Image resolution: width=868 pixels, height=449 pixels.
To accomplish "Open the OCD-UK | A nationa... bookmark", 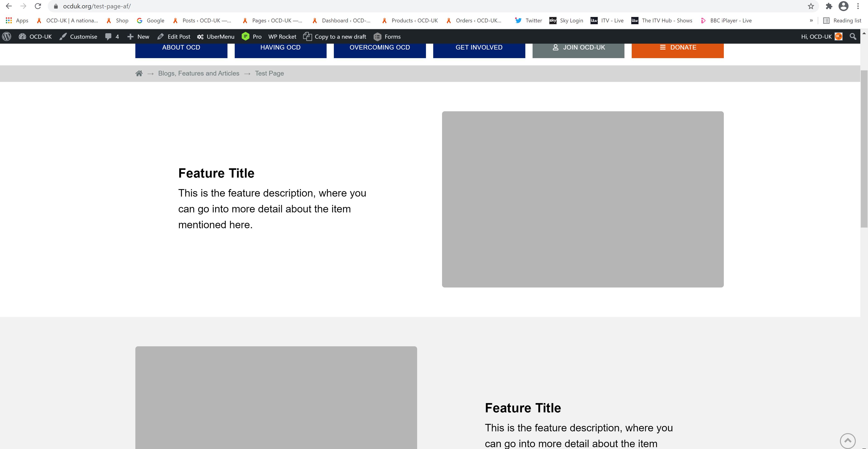I will (67, 21).
